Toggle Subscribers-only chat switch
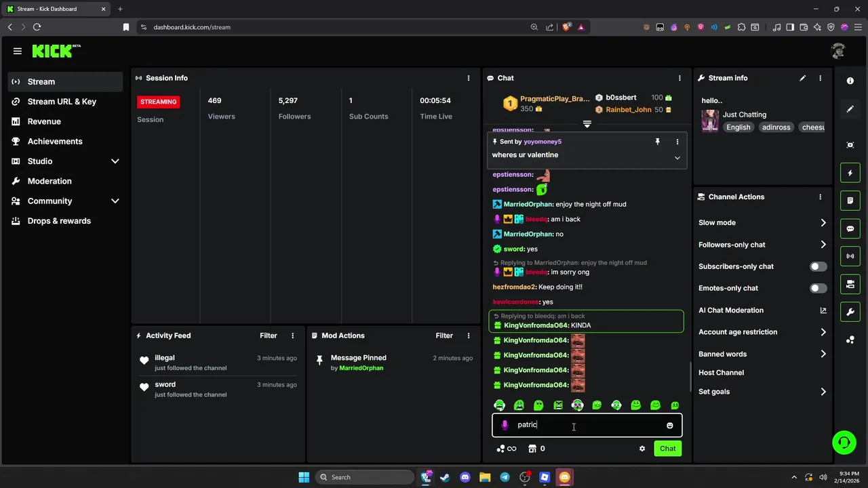This screenshot has width=868, height=488. tap(818, 266)
